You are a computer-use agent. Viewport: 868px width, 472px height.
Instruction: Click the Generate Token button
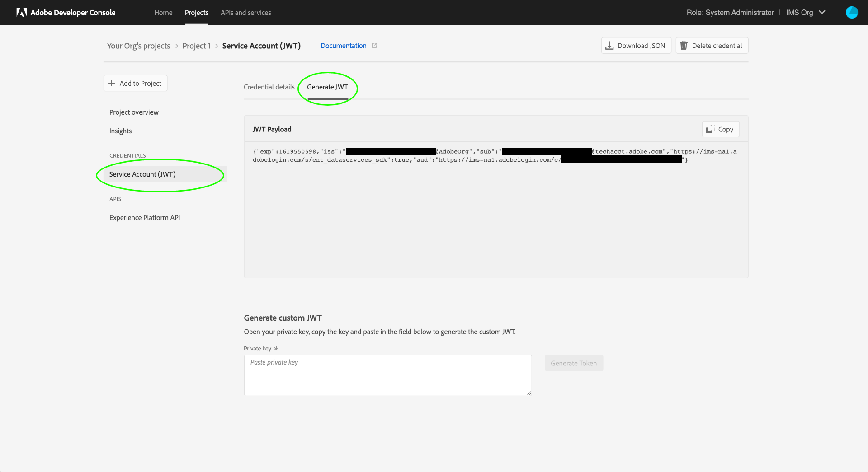click(574, 363)
